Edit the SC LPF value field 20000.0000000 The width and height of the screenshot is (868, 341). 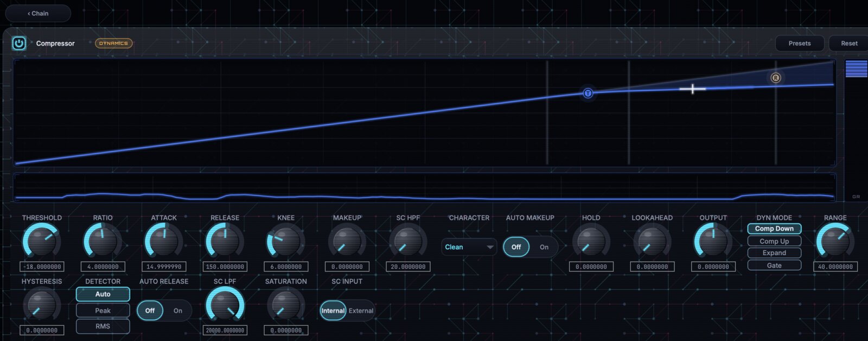click(x=225, y=330)
